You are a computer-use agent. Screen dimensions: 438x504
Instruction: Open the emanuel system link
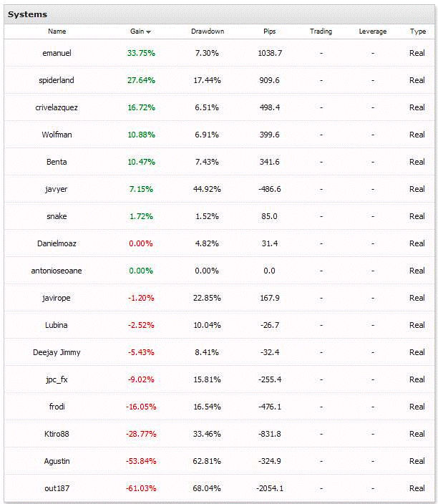point(57,53)
